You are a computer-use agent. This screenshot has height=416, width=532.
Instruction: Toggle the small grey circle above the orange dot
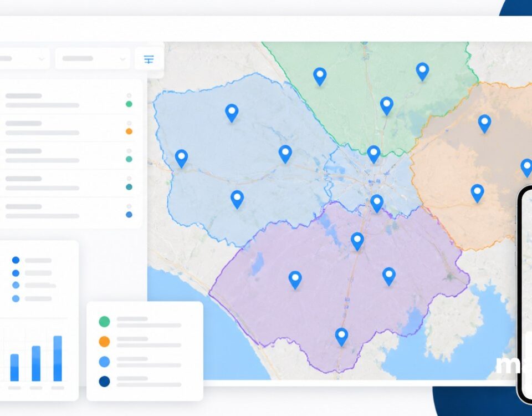(x=129, y=123)
